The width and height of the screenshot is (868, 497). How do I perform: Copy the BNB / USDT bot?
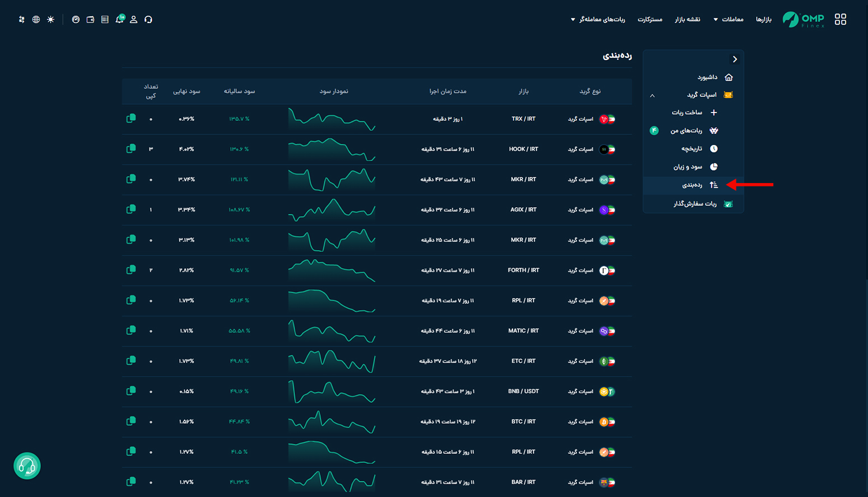[x=131, y=391]
